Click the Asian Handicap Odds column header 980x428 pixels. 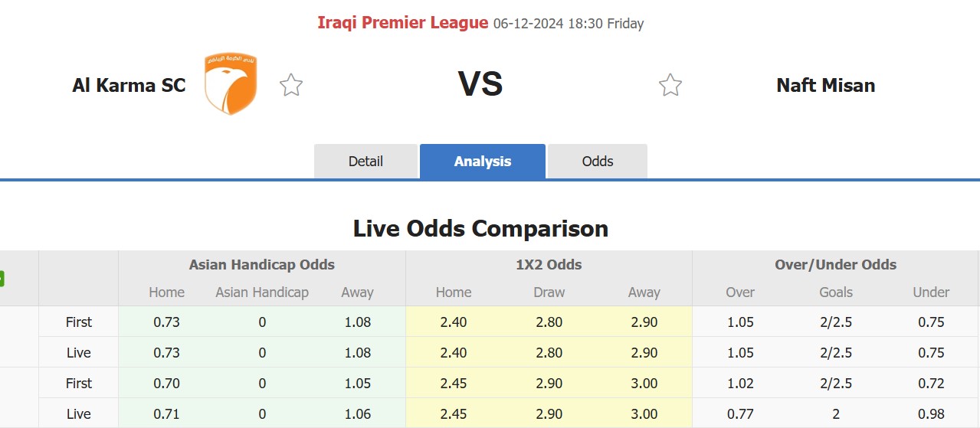point(262,265)
